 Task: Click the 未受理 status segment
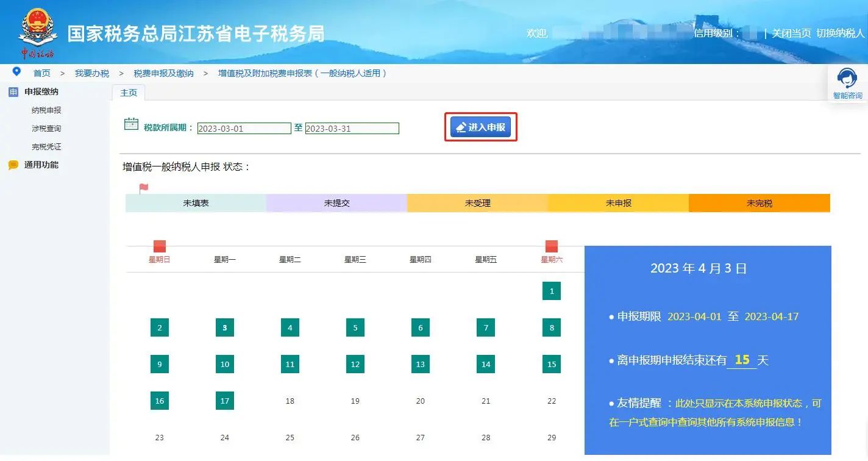point(477,203)
